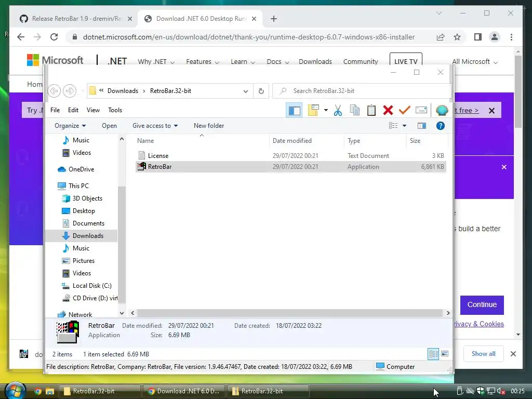
Task: Switch to large thumbnails view icon
Action: (x=445, y=354)
